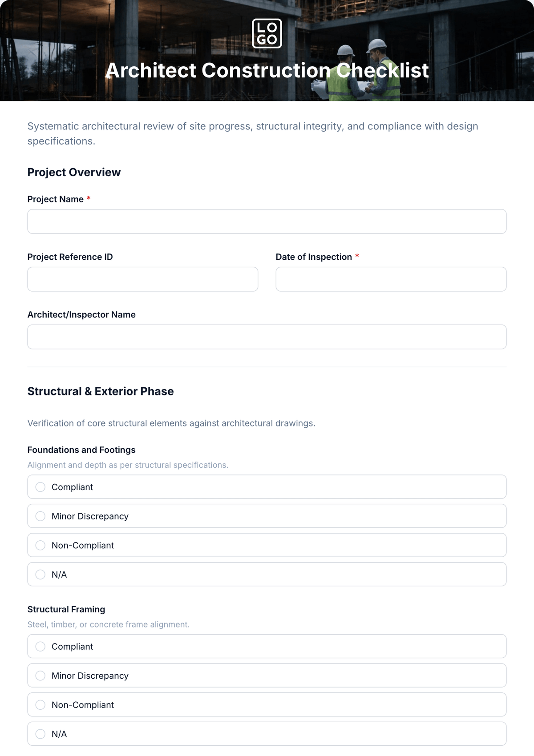Click the LOGO icon in header
534x756 pixels.
[x=267, y=33]
